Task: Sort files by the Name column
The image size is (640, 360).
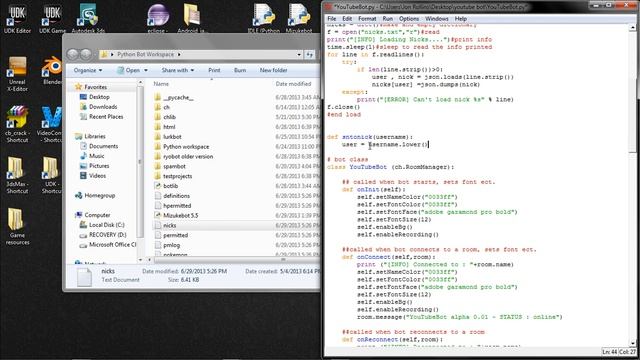Action: 161,84
